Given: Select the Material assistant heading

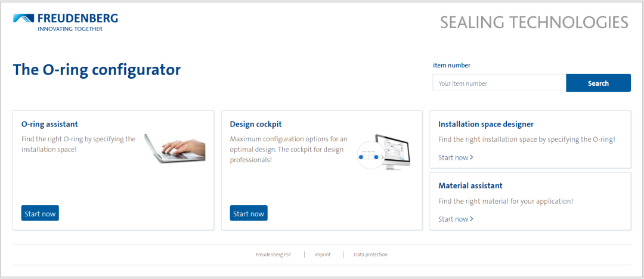Looking at the screenshot, I should [x=470, y=185].
